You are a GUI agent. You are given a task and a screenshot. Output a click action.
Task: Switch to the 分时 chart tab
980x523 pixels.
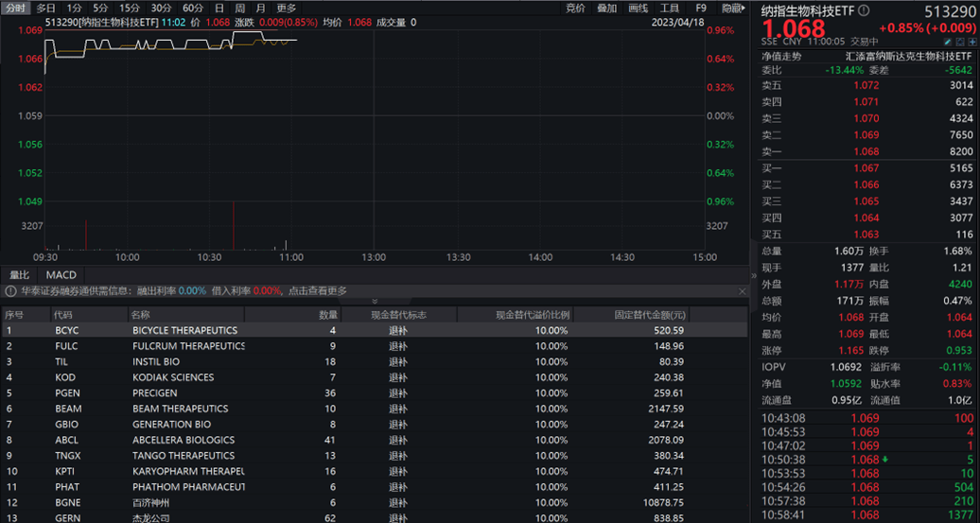pyautogui.click(x=15, y=9)
